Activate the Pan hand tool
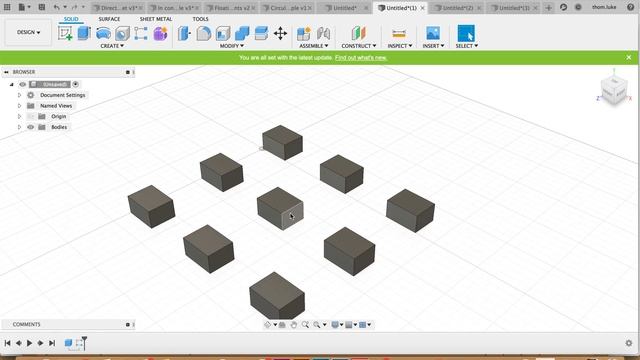Screen dimensions: 640x360 coord(293,324)
